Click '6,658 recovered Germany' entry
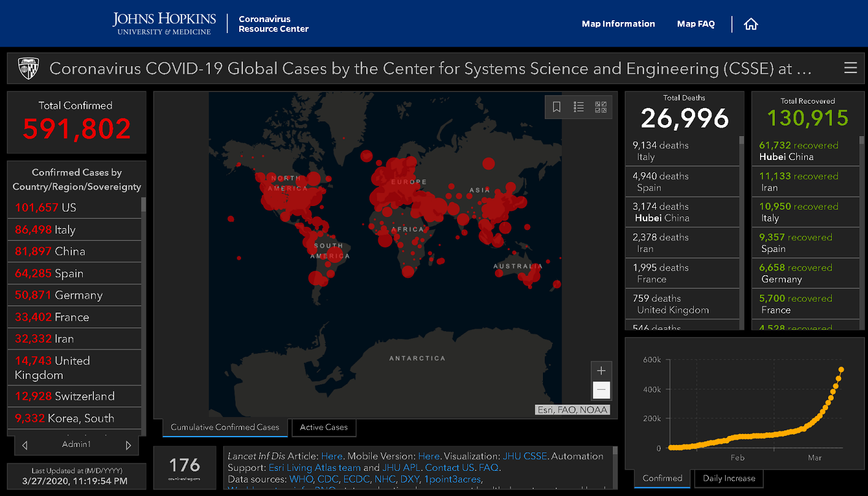 pyautogui.click(x=805, y=273)
